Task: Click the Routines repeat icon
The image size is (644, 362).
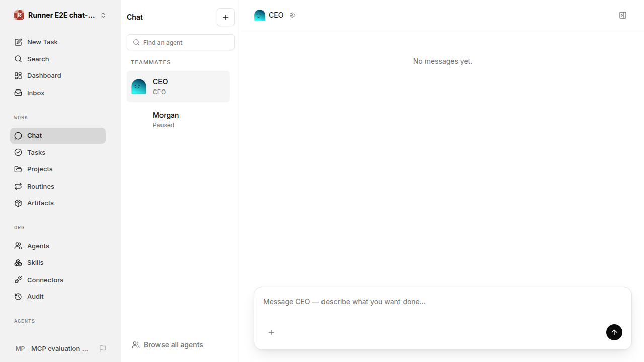Action: 18,186
